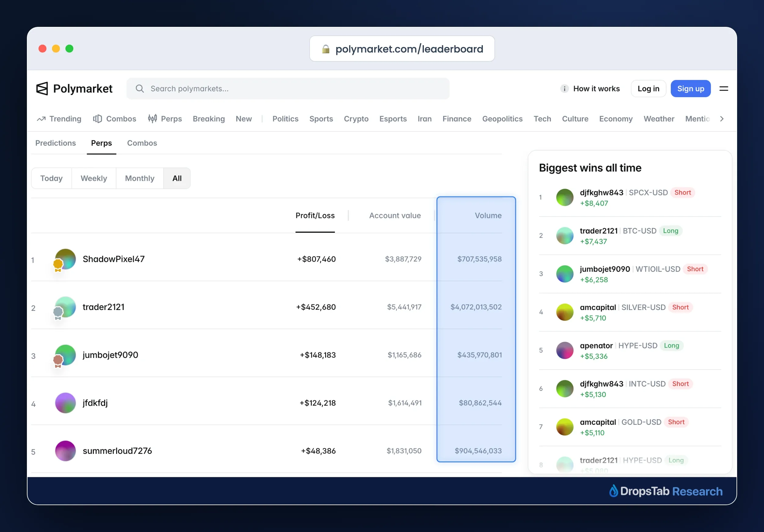Open the Sports category
The width and height of the screenshot is (764, 532).
(x=321, y=119)
